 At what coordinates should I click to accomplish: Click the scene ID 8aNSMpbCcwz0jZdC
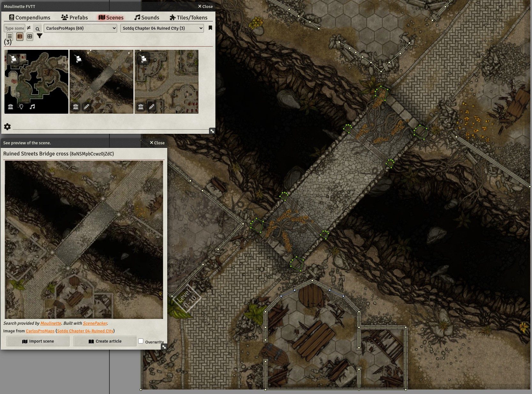coord(92,154)
